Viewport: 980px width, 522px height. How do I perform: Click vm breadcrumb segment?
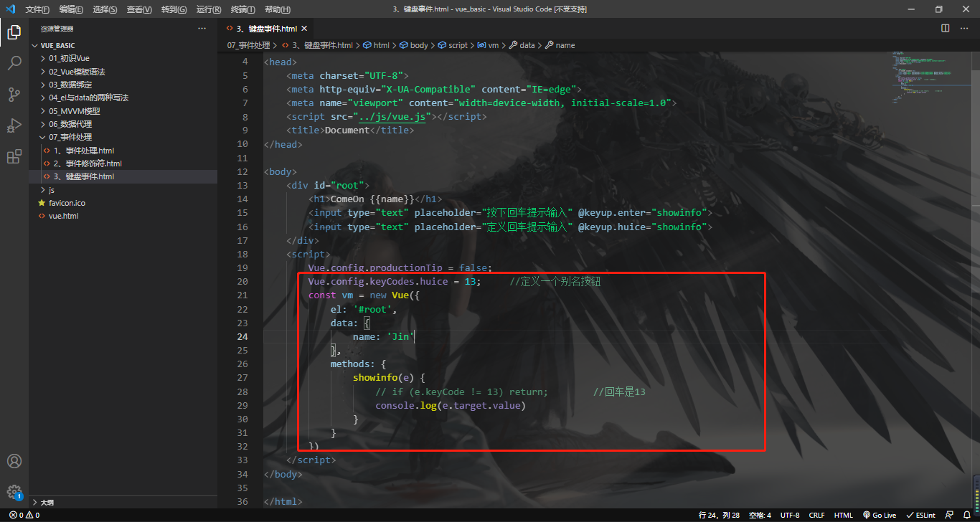click(x=488, y=45)
